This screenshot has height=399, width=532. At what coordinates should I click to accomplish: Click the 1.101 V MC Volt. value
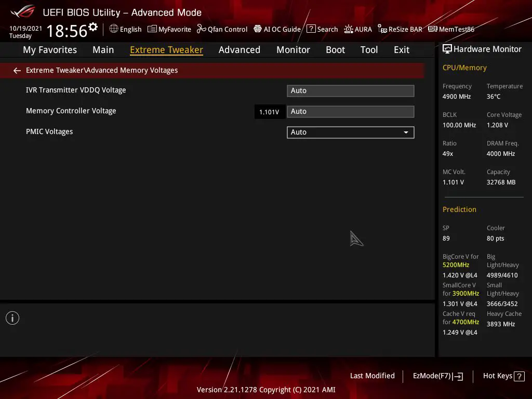pos(453,182)
